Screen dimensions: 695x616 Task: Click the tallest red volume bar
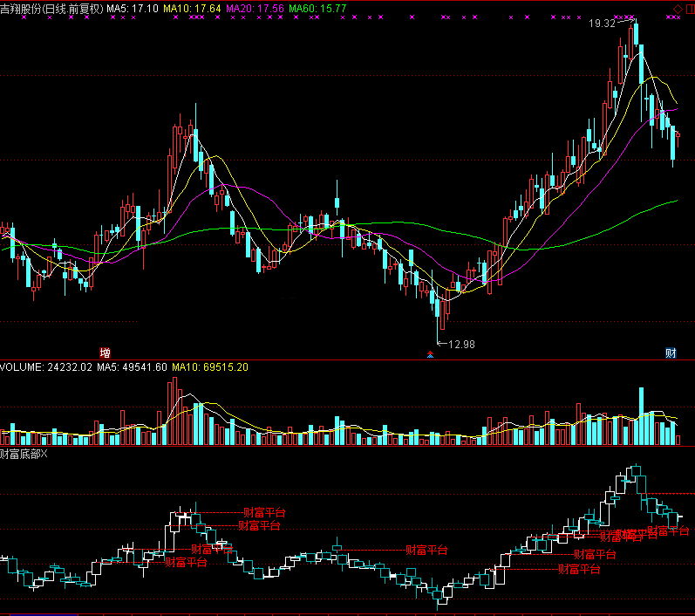[174, 411]
